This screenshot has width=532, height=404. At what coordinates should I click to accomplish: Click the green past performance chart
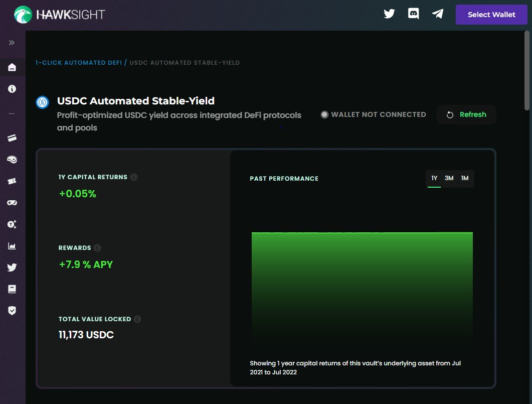362,289
